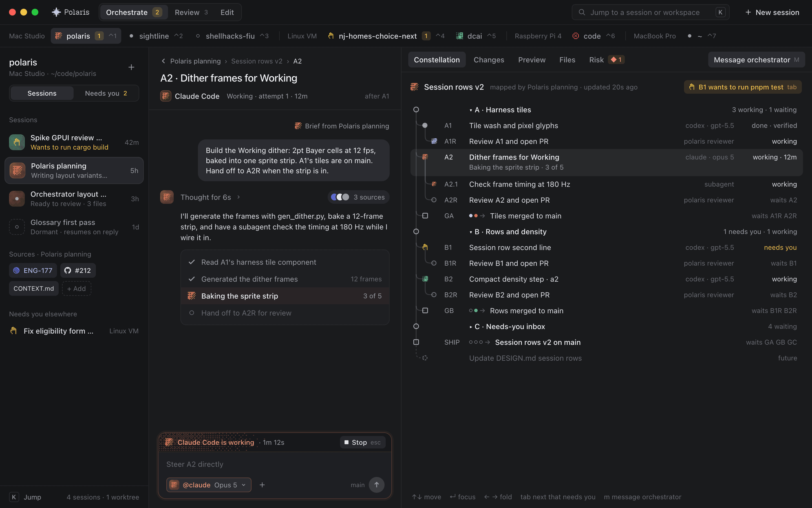The width and height of the screenshot is (812, 508).
Task: Click the Stop button
Action: (x=363, y=443)
